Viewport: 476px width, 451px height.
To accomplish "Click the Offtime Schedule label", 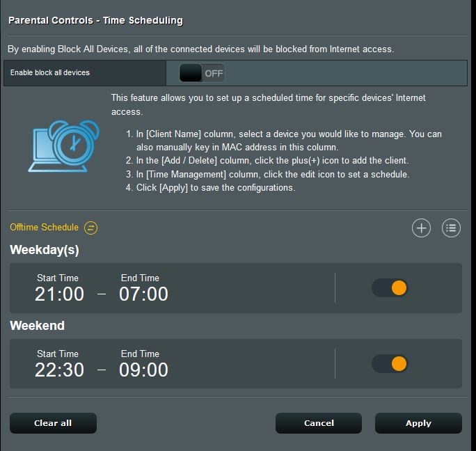I will [44, 227].
